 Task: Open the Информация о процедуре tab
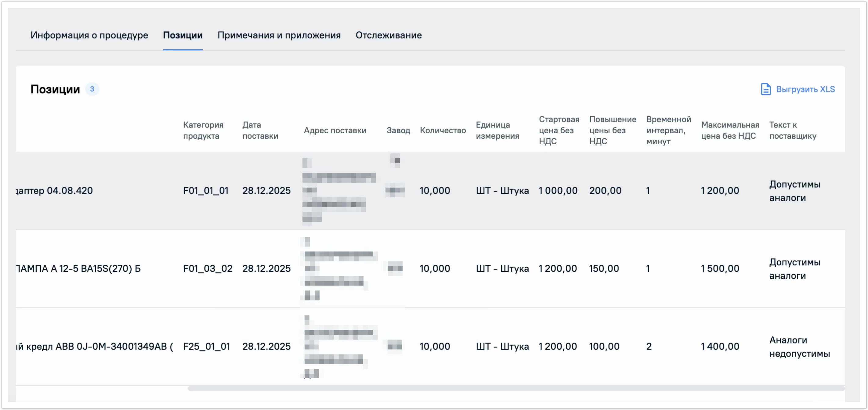pyautogui.click(x=89, y=35)
